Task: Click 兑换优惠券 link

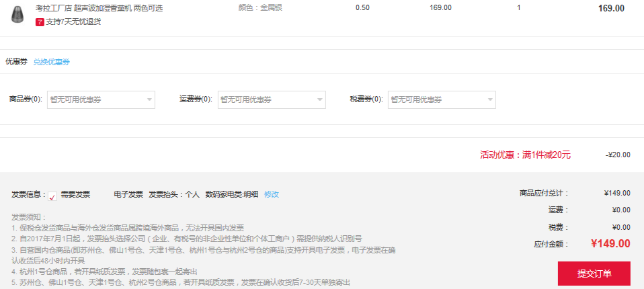Action: pyautogui.click(x=51, y=62)
